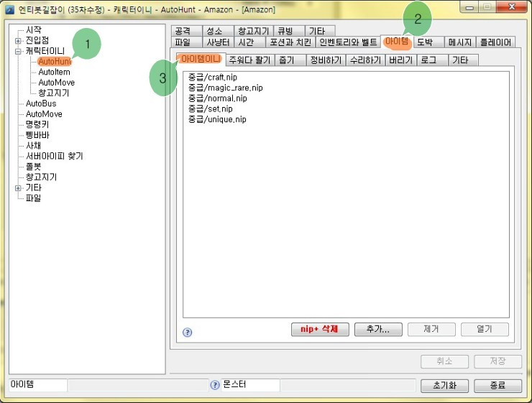Minimize the AutoHunt configuration window
This screenshot has width=532, height=403.
[470, 6]
